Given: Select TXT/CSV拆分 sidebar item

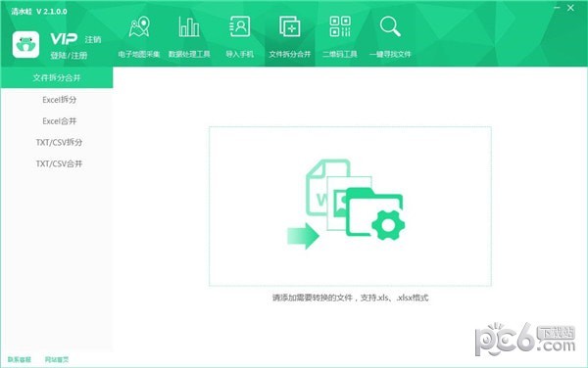Looking at the screenshot, I should tap(59, 142).
